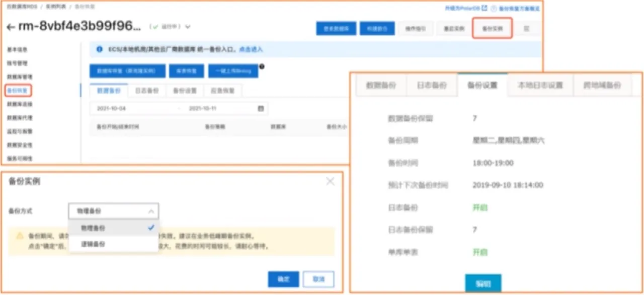Click the 18:00-19:00 backup time value
Viewport: 644px width, 295px height.
click(x=493, y=163)
